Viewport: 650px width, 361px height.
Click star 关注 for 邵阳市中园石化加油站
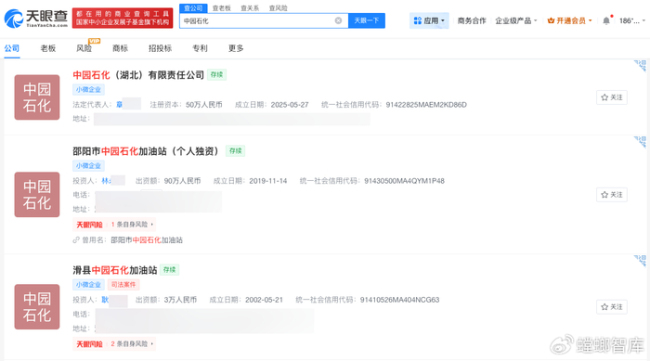coord(611,195)
